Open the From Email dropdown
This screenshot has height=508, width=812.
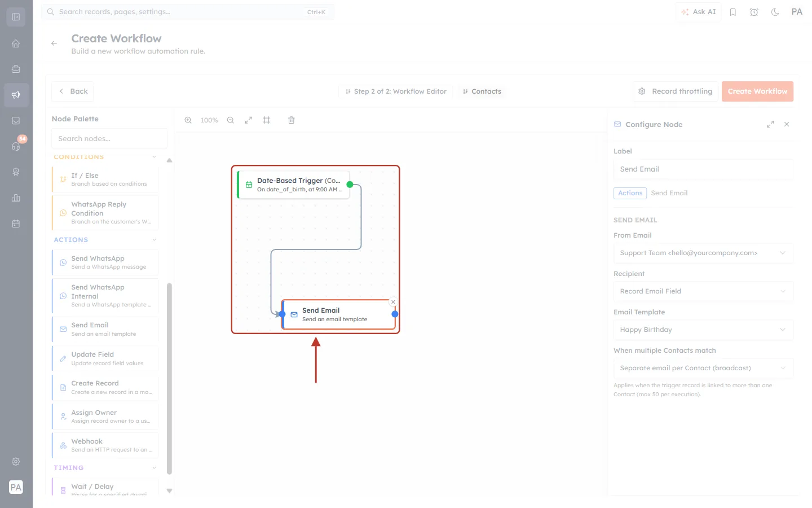703,253
